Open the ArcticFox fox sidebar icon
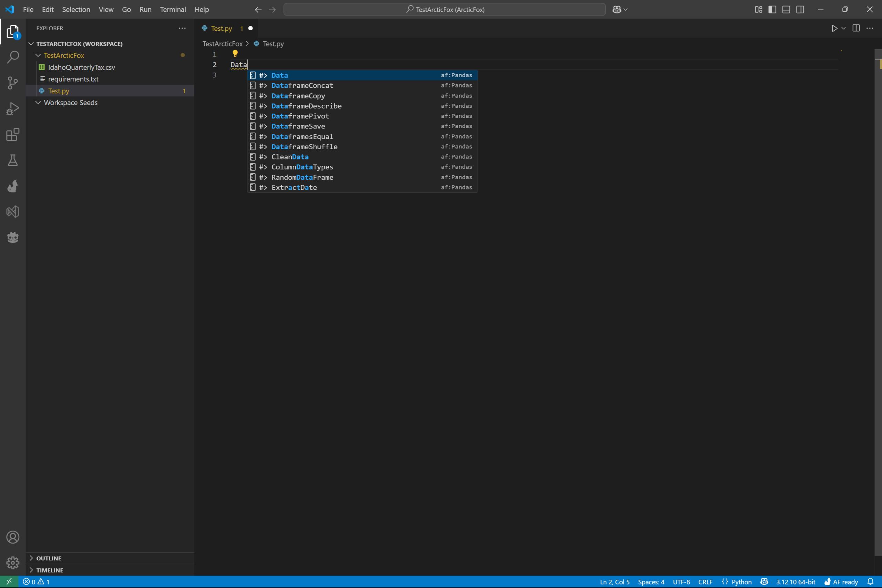 pyautogui.click(x=13, y=186)
